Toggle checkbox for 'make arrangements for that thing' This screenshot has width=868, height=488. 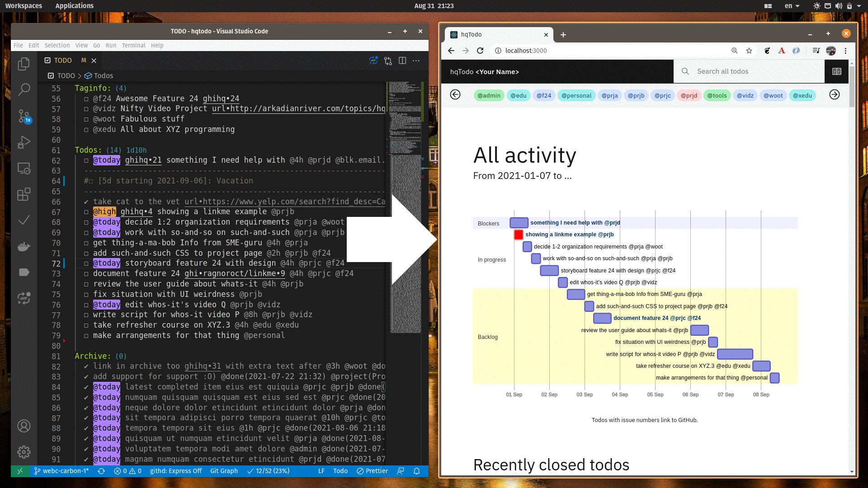[x=86, y=336]
